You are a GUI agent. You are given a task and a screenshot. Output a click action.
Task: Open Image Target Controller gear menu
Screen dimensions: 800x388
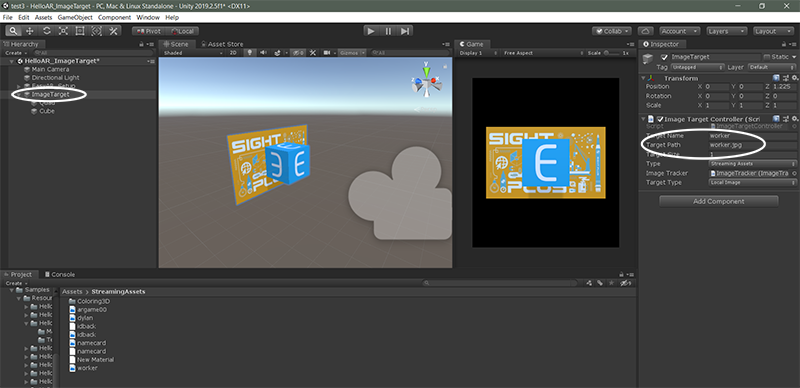click(794, 119)
